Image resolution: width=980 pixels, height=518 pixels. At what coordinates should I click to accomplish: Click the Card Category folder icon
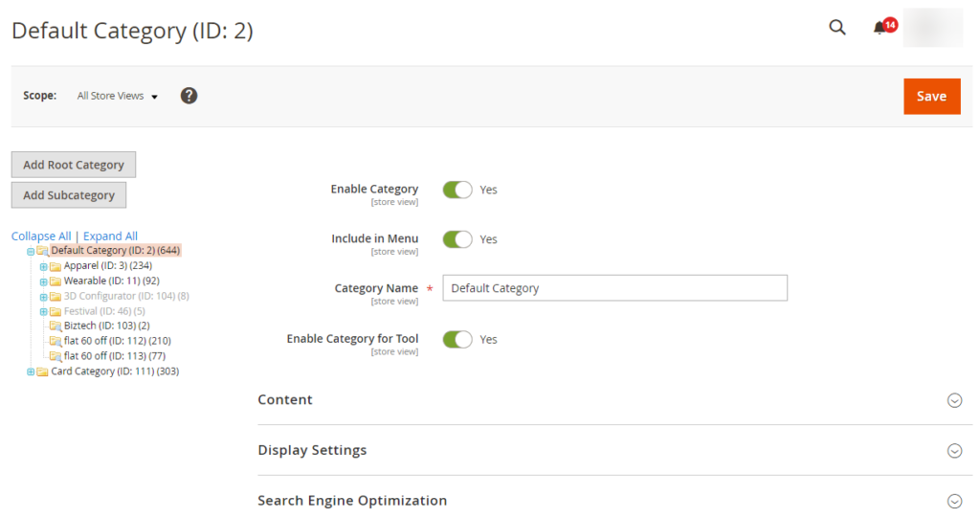click(42, 372)
